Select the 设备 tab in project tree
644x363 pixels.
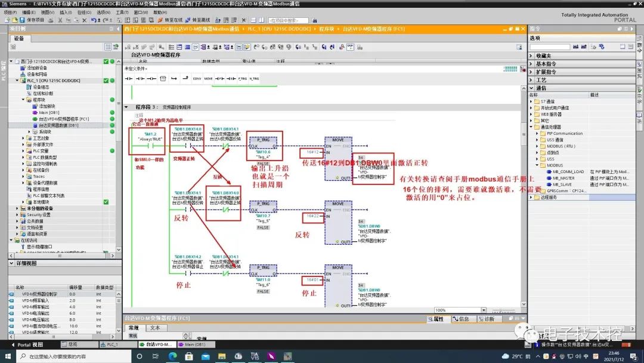19,38
